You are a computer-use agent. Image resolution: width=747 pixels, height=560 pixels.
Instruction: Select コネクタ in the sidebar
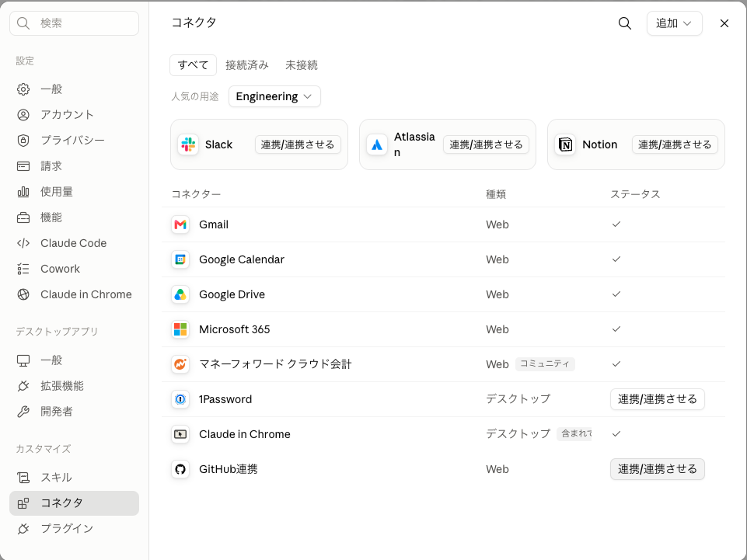75,503
